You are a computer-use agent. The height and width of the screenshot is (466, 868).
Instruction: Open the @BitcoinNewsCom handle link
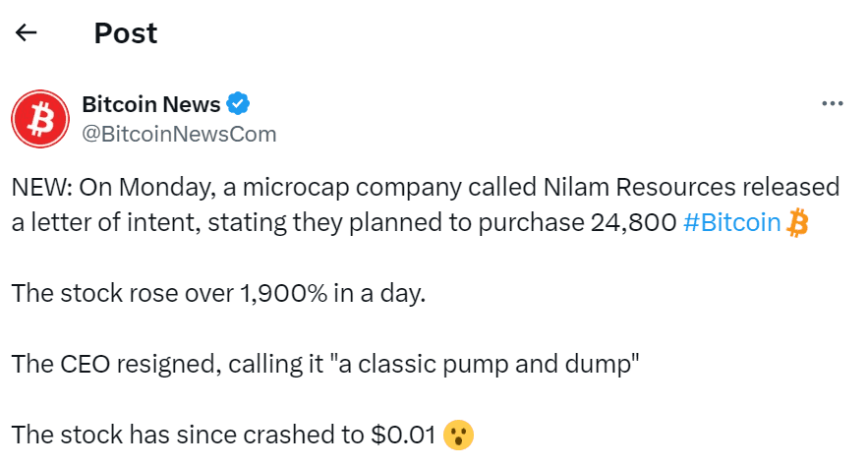pos(179,133)
